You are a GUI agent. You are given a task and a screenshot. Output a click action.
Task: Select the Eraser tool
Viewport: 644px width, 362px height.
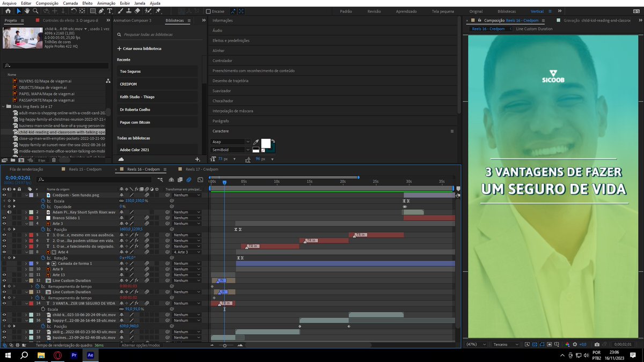point(137,11)
